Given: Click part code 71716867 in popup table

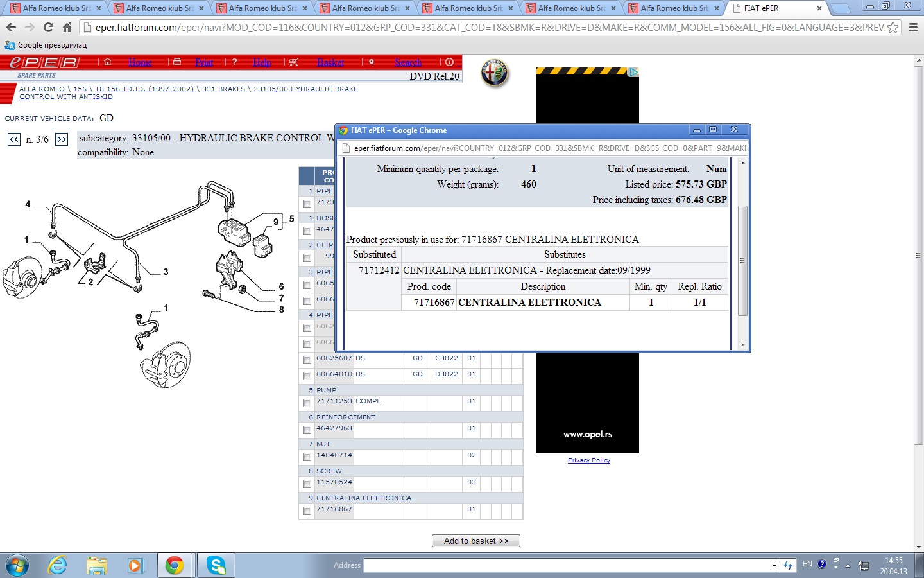Looking at the screenshot, I should click(x=434, y=302).
